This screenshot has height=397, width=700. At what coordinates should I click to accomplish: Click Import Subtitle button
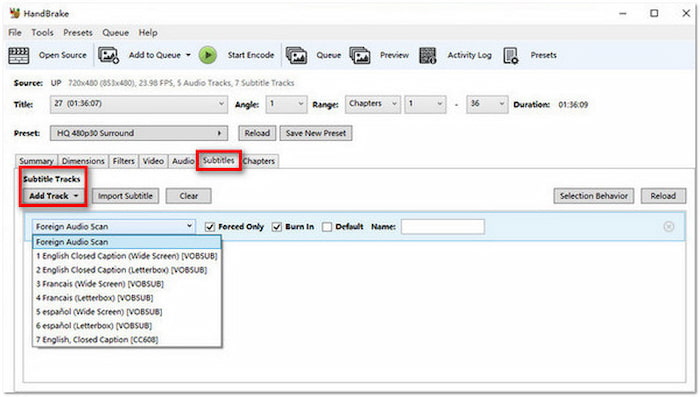[125, 196]
